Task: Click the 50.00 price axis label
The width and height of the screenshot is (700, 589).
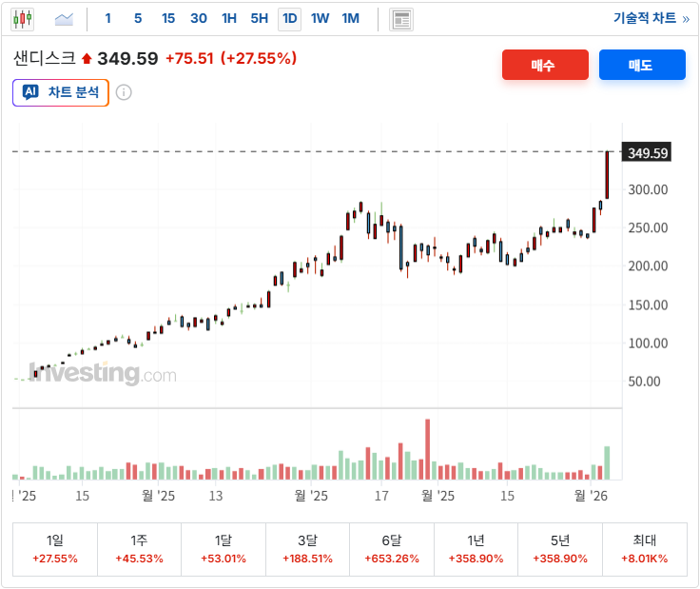Action: click(644, 382)
